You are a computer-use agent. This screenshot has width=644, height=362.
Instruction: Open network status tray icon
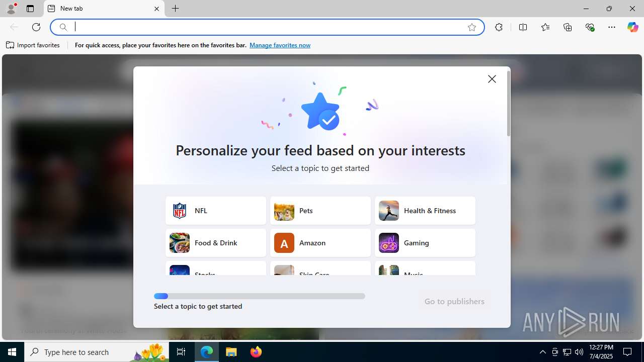point(567,352)
